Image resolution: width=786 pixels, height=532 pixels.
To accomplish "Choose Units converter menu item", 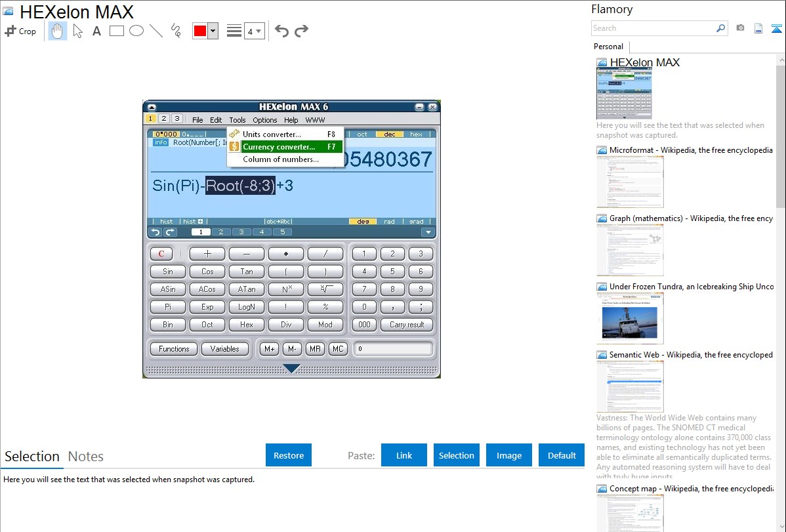I will click(285, 134).
